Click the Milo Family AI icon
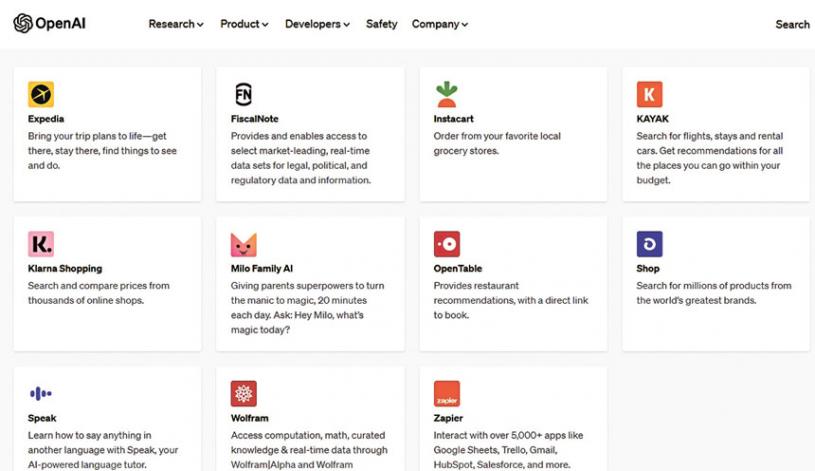This screenshot has height=471, width=815. 243,244
